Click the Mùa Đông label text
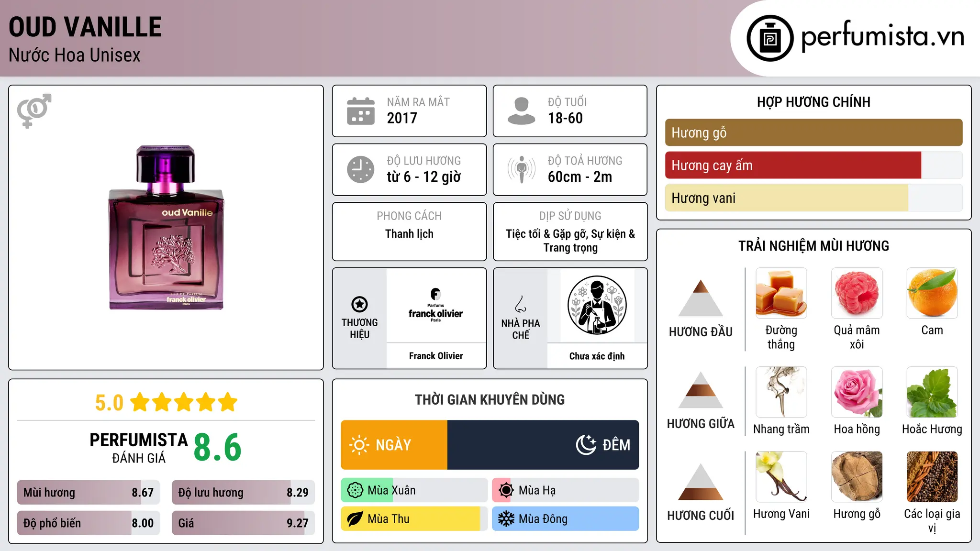This screenshot has width=980, height=551. [543, 519]
